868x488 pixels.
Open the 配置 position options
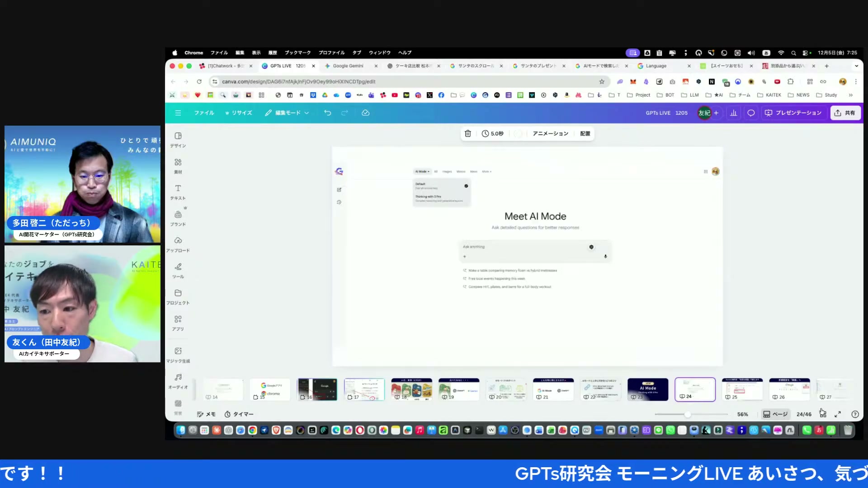point(585,134)
